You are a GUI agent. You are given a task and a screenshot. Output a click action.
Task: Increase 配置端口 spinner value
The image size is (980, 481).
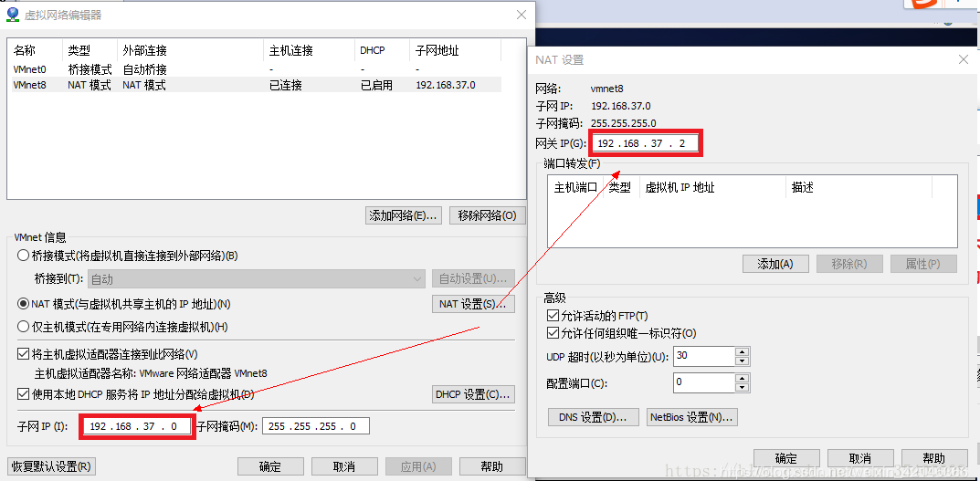click(x=742, y=377)
